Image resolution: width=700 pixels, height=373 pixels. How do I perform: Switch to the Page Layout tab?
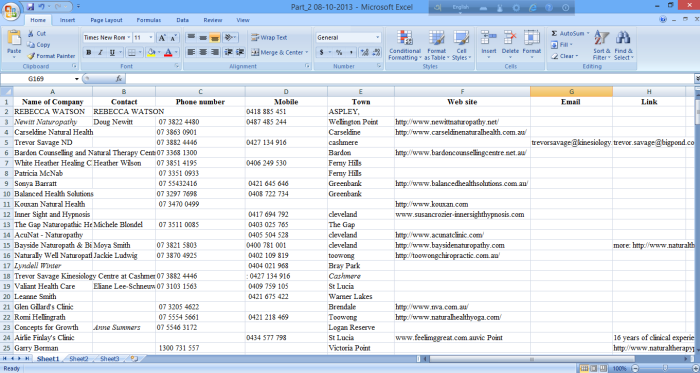[x=106, y=20]
